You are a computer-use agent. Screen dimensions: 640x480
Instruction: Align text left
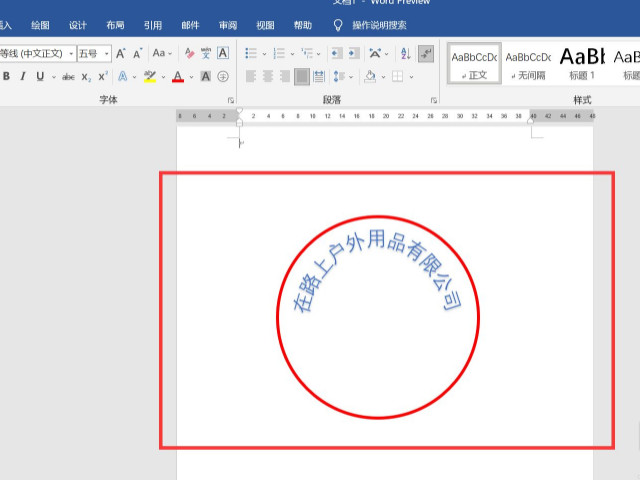(251, 76)
